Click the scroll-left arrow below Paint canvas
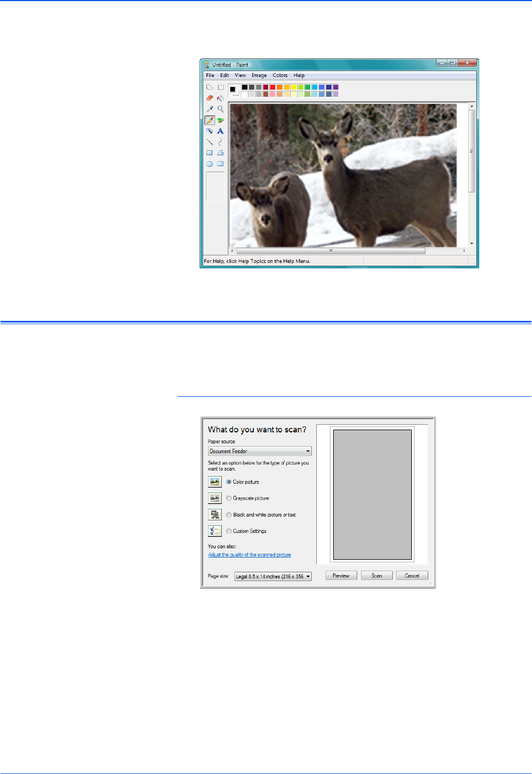 (232, 251)
